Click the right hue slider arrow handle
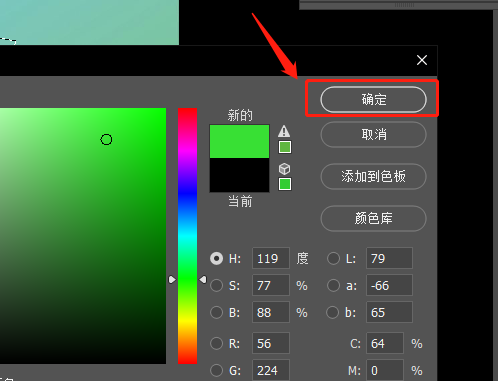Viewport: 498px width, 381px height. (x=203, y=279)
